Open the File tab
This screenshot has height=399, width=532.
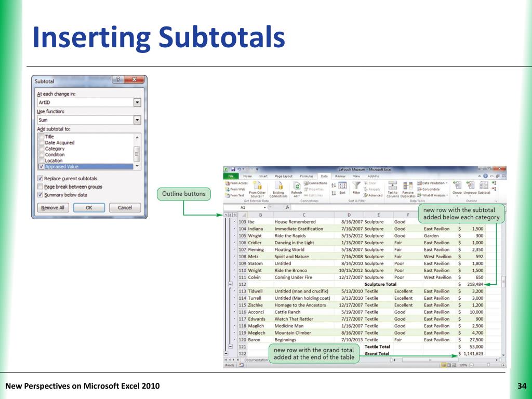(x=231, y=176)
